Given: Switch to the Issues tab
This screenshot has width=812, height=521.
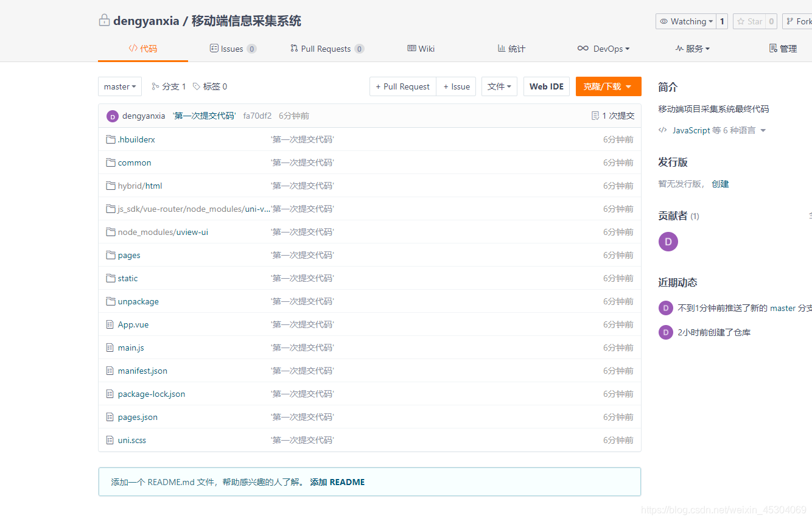Looking at the screenshot, I should tap(233, 49).
